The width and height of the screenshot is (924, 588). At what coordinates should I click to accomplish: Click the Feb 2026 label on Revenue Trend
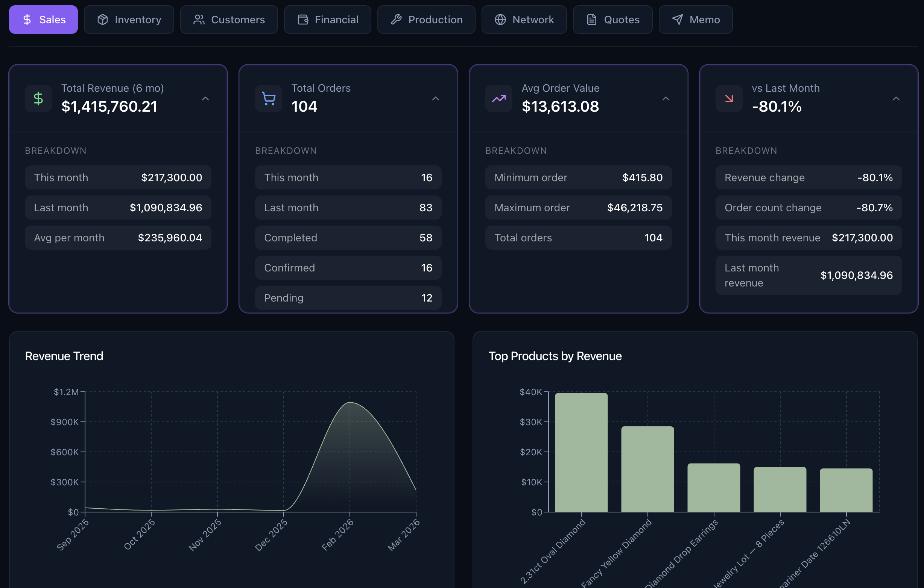click(337, 535)
